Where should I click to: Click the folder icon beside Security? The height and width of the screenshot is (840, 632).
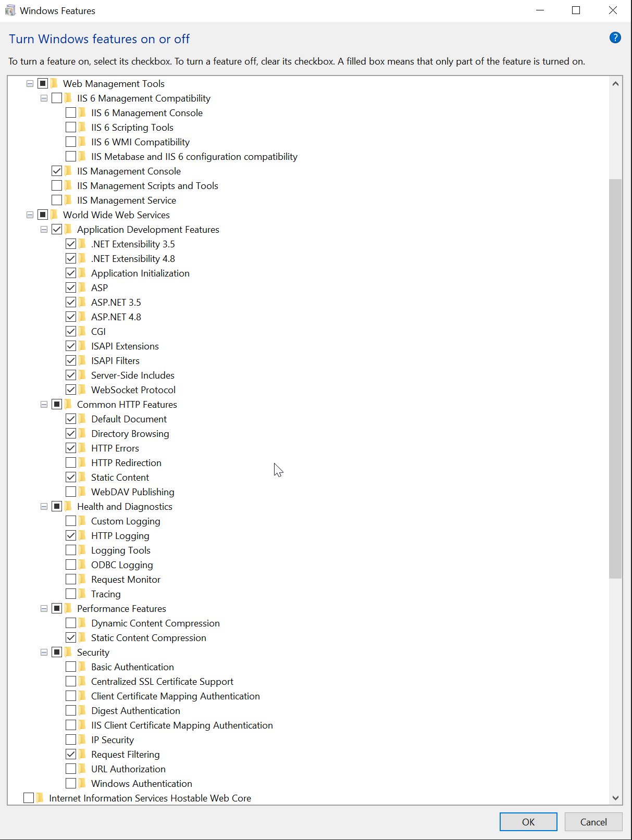[x=69, y=652]
